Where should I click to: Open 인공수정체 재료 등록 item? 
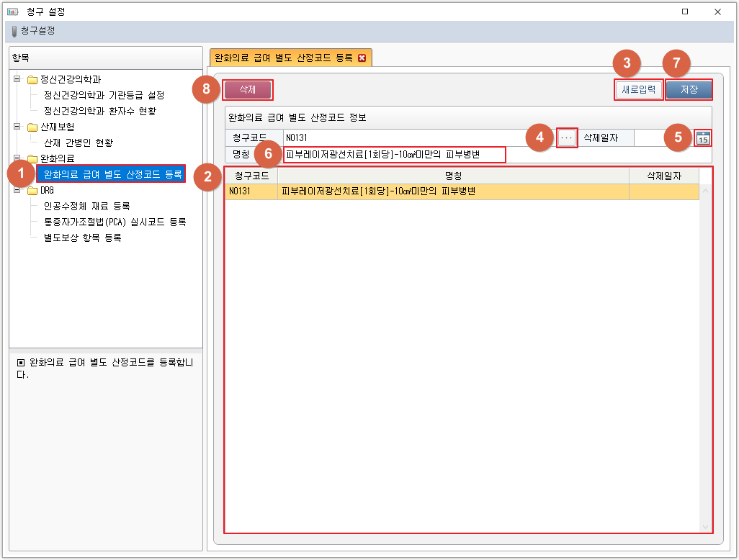86,207
